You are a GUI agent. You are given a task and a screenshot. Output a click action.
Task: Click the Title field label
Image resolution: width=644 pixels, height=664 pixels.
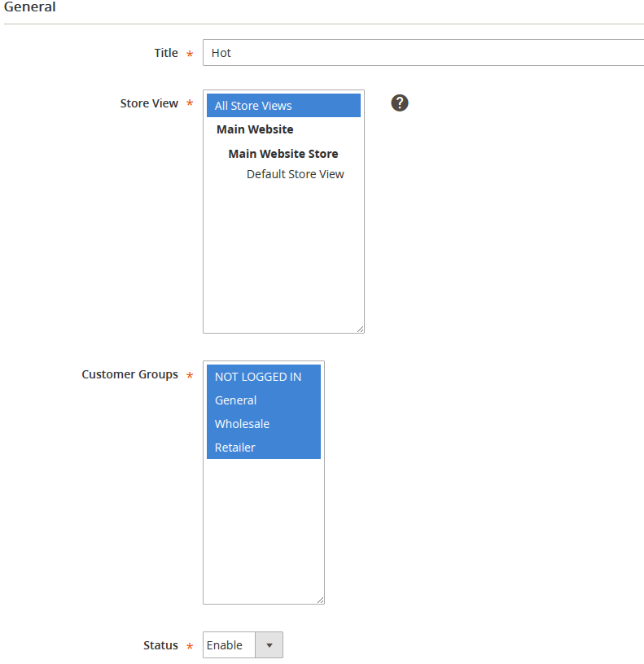coord(166,53)
